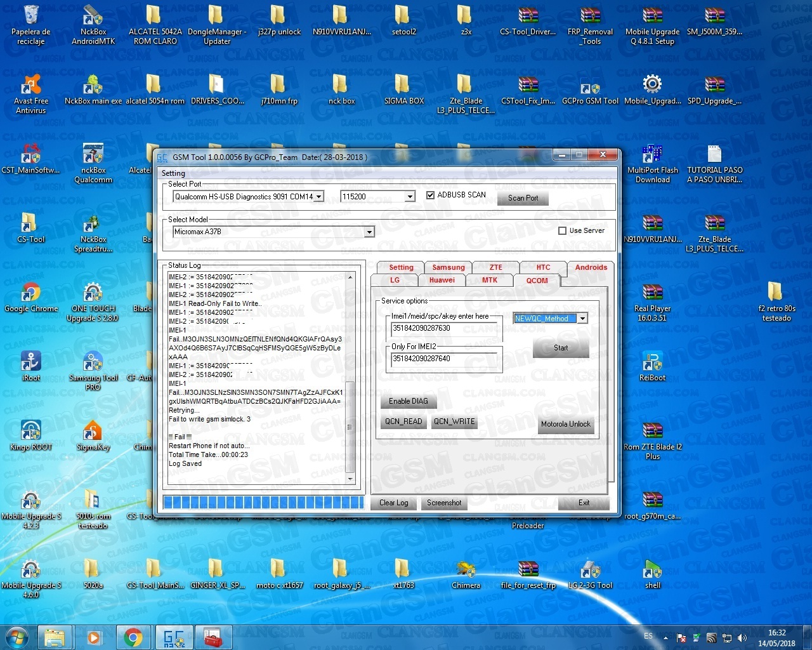Switch to the ZTE tab
The height and width of the screenshot is (650, 812).
tap(495, 267)
